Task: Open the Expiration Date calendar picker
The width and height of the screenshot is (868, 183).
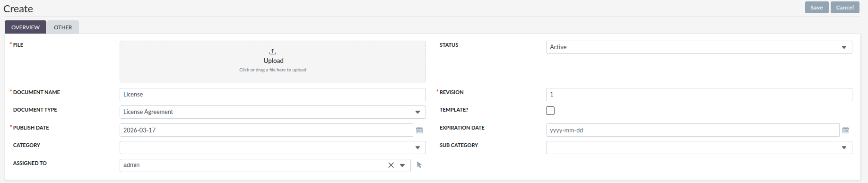Action: 846,130
